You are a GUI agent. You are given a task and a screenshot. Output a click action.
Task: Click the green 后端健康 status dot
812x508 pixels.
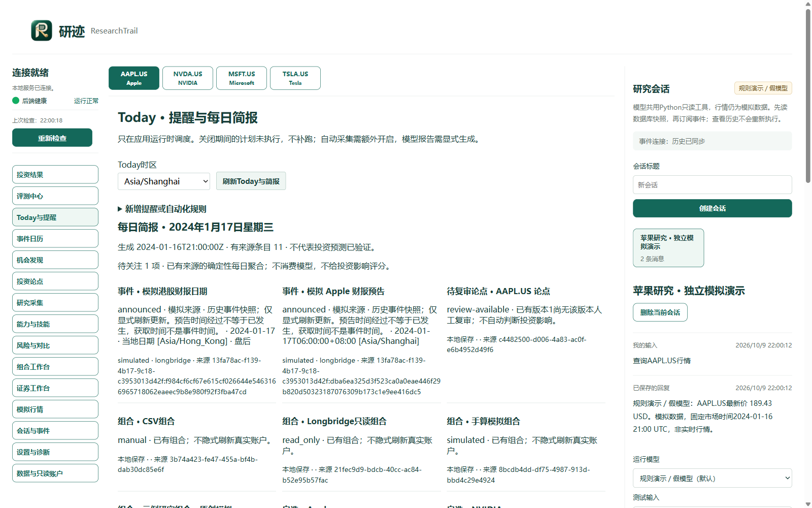coord(16,101)
